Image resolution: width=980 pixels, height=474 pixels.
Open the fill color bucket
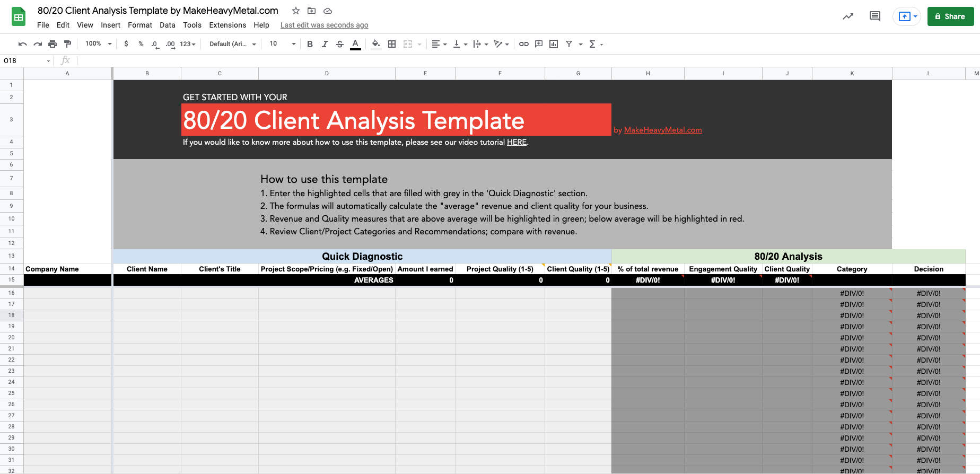pyautogui.click(x=376, y=44)
